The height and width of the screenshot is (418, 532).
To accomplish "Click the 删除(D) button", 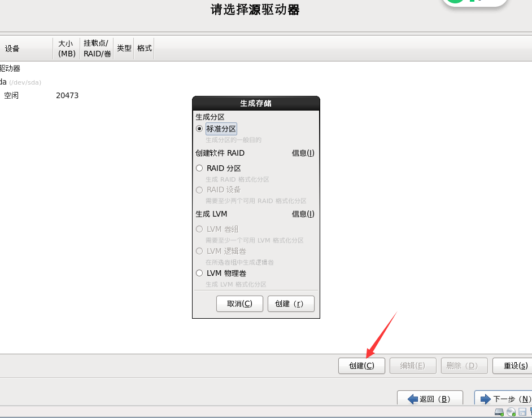I will coord(464,366).
